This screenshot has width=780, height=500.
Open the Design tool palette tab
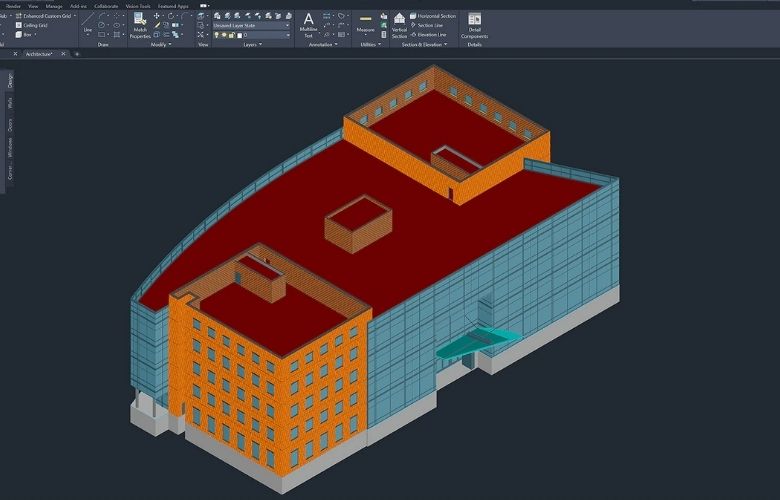click(x=10, y=81)
